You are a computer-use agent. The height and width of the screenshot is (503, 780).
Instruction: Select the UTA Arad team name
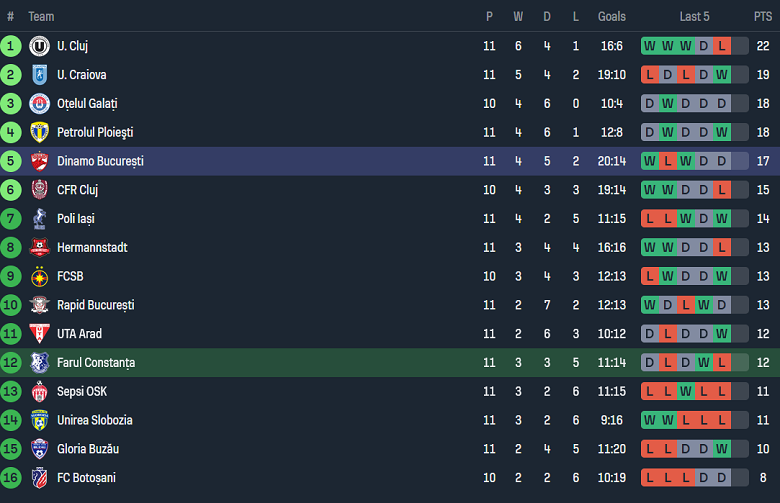coord(79,334)
